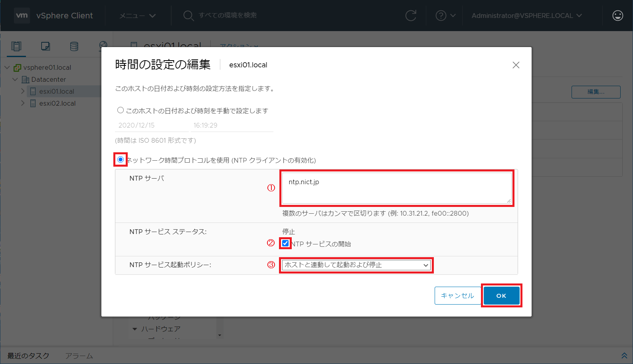Open the Administrator@VSPHERE.LOCAL user dropdown
The width and height of the screenshot is (633, 364).
526,16
